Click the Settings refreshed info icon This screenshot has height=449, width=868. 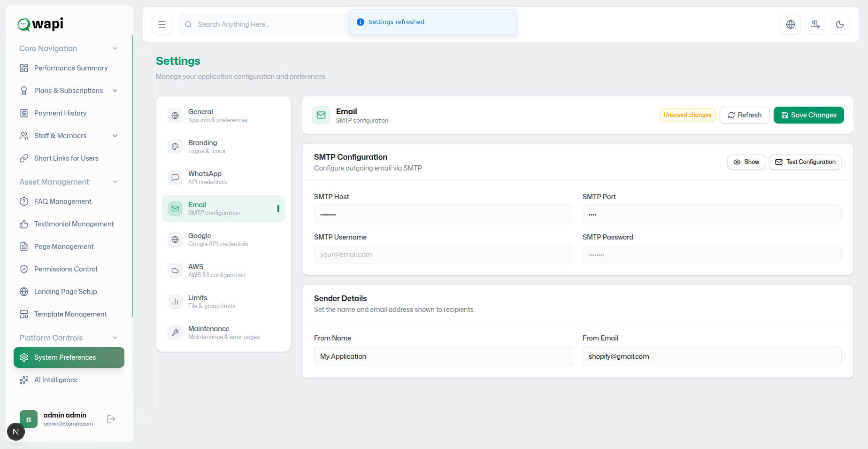click(361, 22)
